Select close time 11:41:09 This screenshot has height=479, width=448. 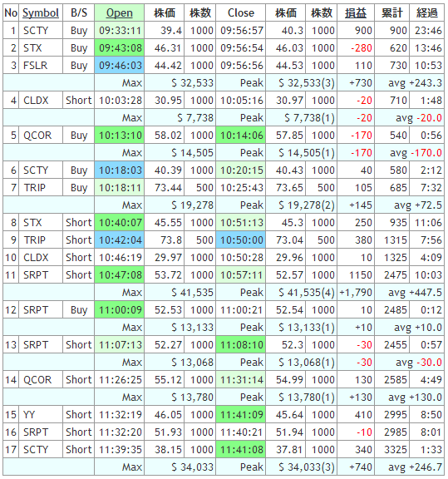(241, 414)
